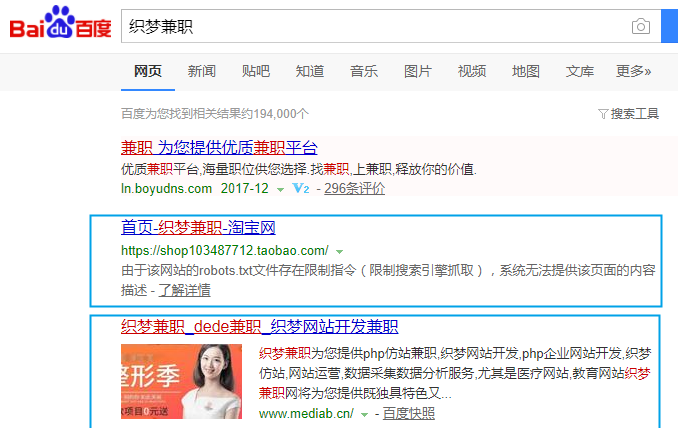Open result 织梦兼职_dede兼职_织梦网站开发兼职
This screenshot has width=678, height=428.
click(x=259, y=327)
